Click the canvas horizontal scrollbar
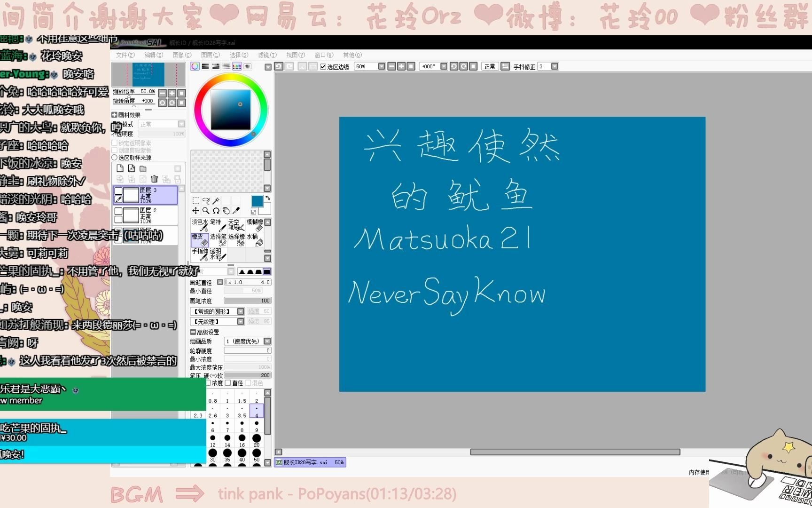 click(575, 452)
